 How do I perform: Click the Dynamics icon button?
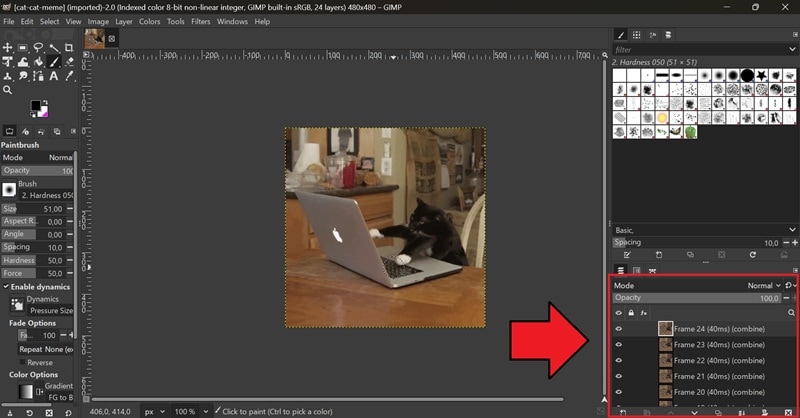coord(17,305)
